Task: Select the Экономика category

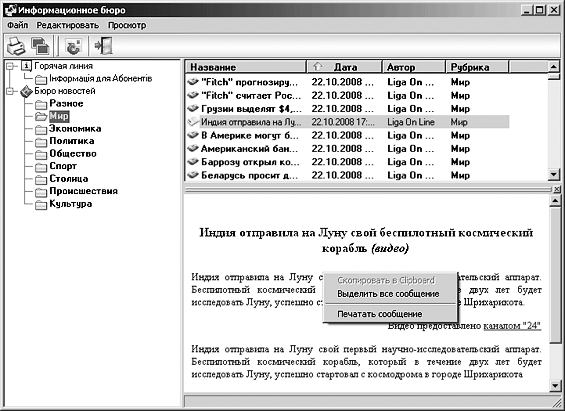Action: 75,129
